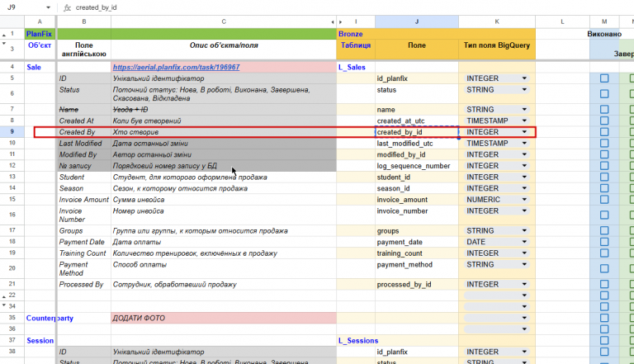
Task: Click the fx formula bar icon
Action: click(x=67, y=7)
